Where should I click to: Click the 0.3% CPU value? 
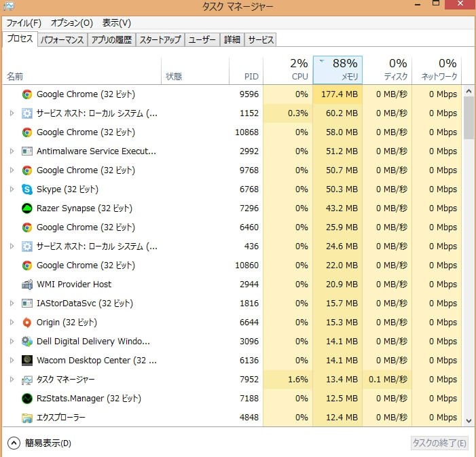click(298, 113)
